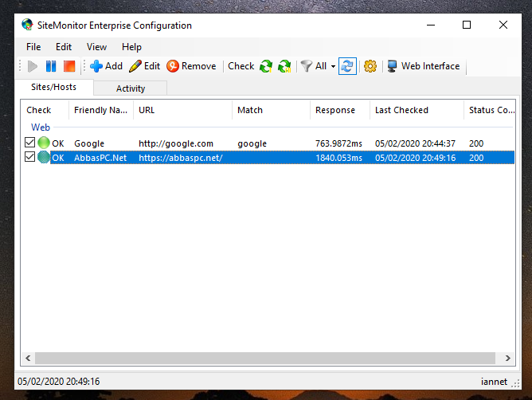Screen dimensions: 532x400
Task: Stop monitoring with the red stop icon
Action: pyautogui.click(x=69, y=66)
